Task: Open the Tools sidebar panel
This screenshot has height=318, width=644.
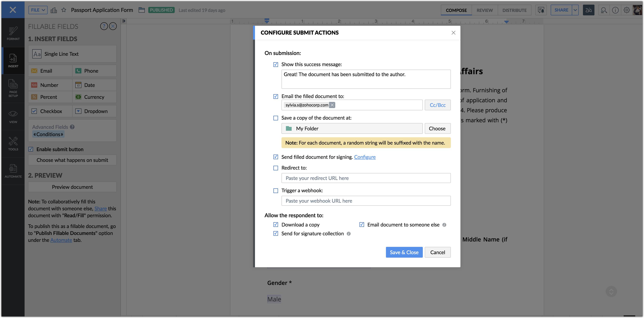Action: (13, 144)
